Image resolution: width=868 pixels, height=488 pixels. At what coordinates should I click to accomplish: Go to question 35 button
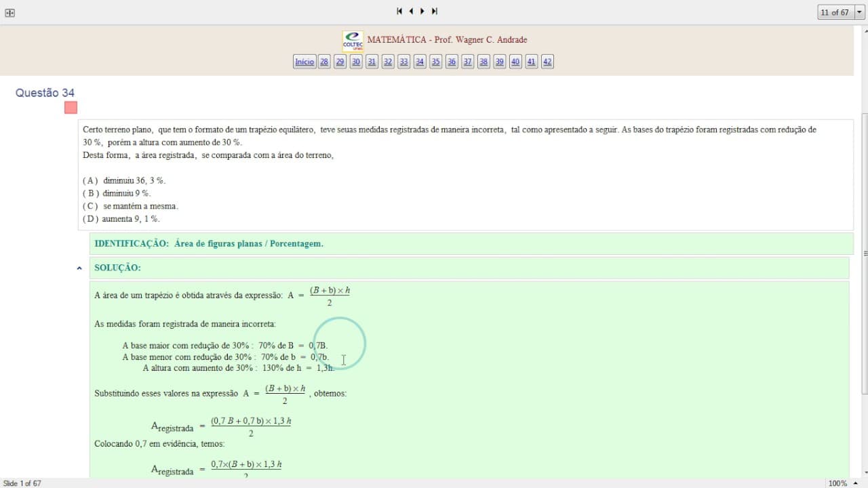(x=435, y=62)
